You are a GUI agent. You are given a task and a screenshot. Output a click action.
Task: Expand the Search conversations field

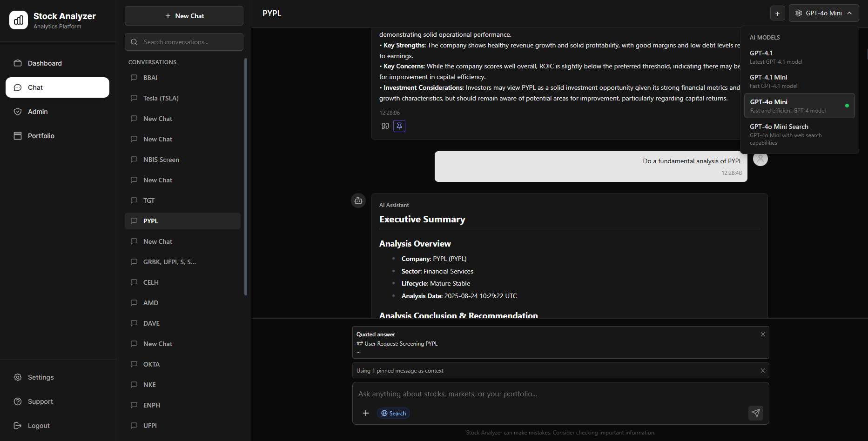(184, 42)
